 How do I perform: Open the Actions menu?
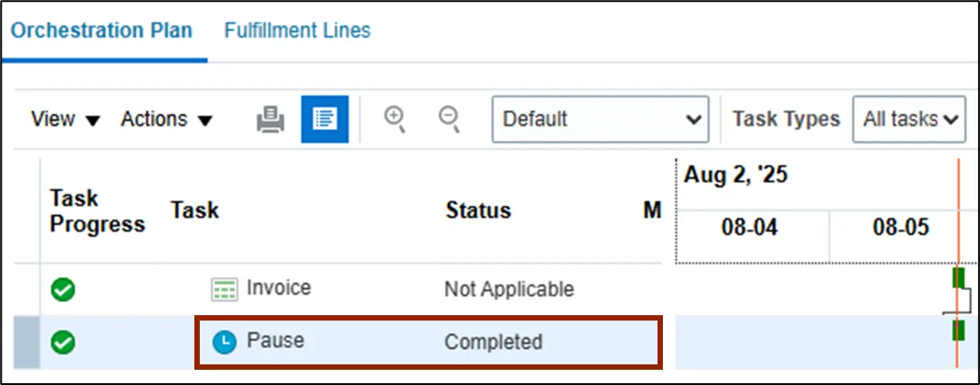click(167, 119)
